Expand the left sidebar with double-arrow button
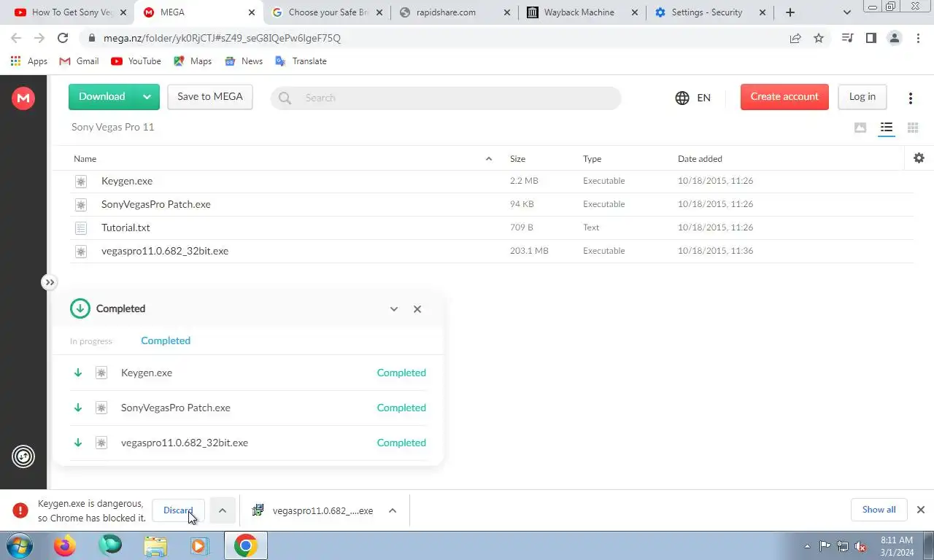Viewport: 934px width, 560px height. (49, 282)
